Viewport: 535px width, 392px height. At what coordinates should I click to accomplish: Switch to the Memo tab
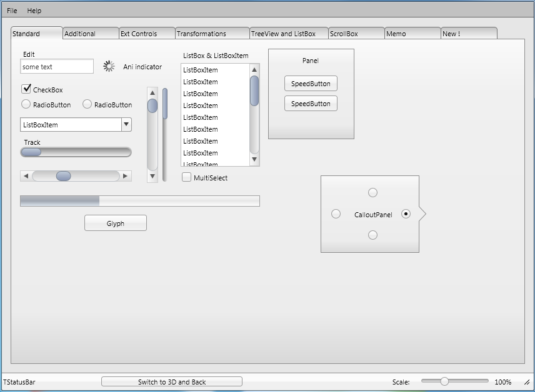413,34
